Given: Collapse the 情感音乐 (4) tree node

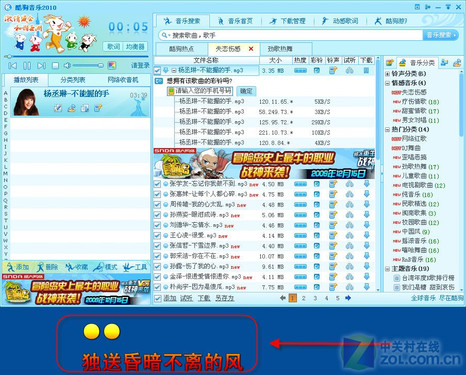Looking at the screenshot, I should pyautogui.click(x=387, y=83).
